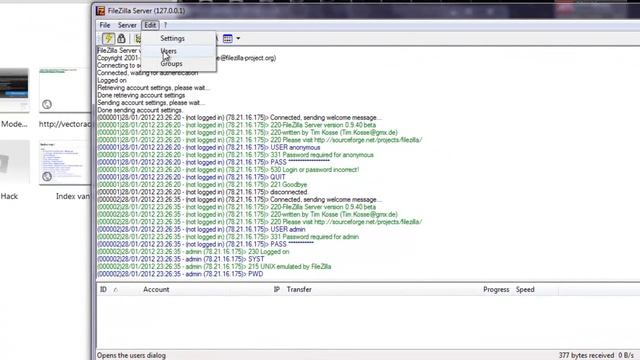Viewport: 640px width, 360px height.
Task: Click the Progress column header
Action: point(496,289)
